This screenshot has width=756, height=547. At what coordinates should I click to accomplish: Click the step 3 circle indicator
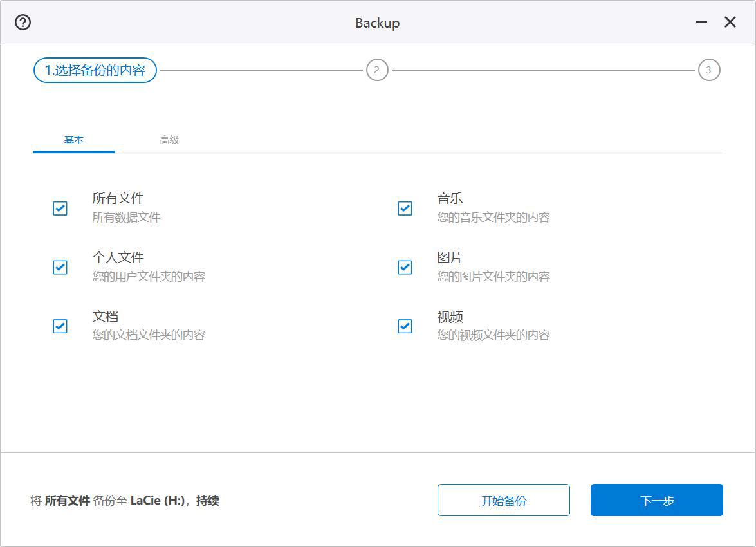pyautogui.click(x=709, y=70)
